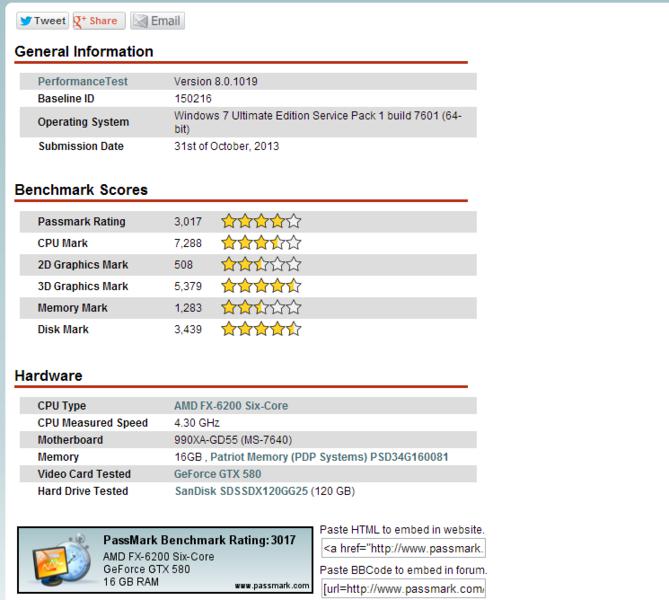Image resolution: width=669 pixels, height=600 pixels.
Task: Click the 2D Graphics Mark value 508
Action: click(x=183, y=265)
